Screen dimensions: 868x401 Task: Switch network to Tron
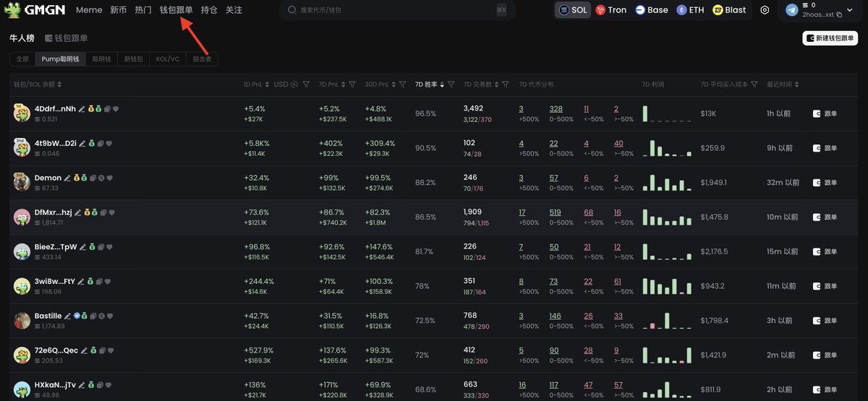pos(610,10)
